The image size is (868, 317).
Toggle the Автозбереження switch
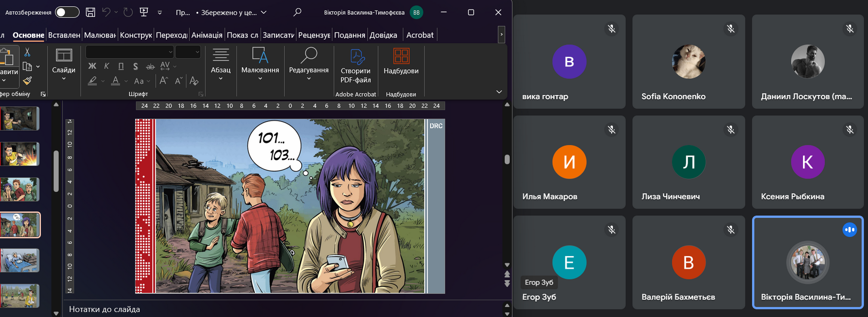(67, 12)
